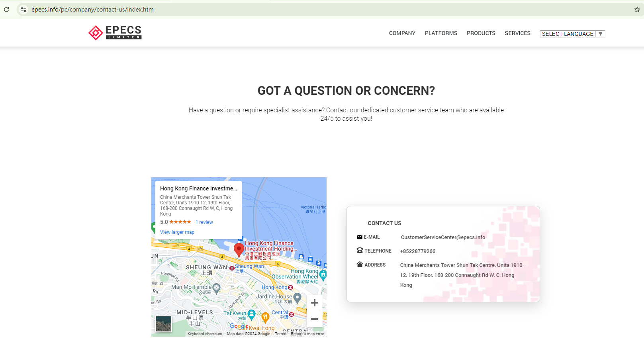Click the Hong Kong Finance Investme... map title
The image size is (644, 343).
pyautogui.click(x=198, y=188)
